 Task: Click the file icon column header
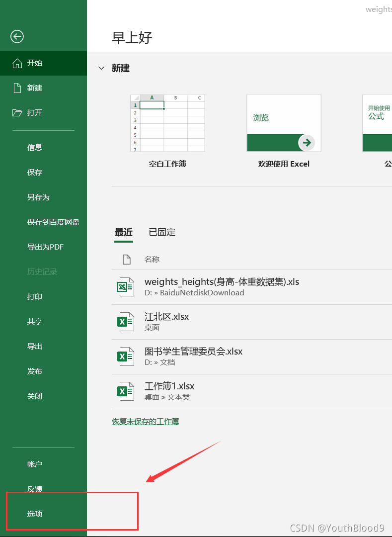[x=127, y=260]
